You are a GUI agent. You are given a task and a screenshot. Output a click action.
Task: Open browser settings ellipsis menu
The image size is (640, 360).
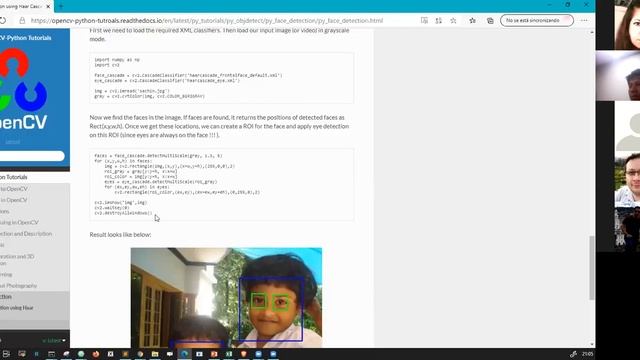pyautogui.click(x=584, y=20)
